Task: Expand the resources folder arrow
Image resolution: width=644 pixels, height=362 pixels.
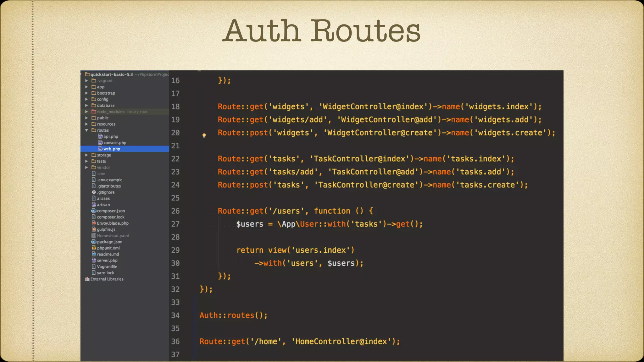Action: [x=86, y=124]
